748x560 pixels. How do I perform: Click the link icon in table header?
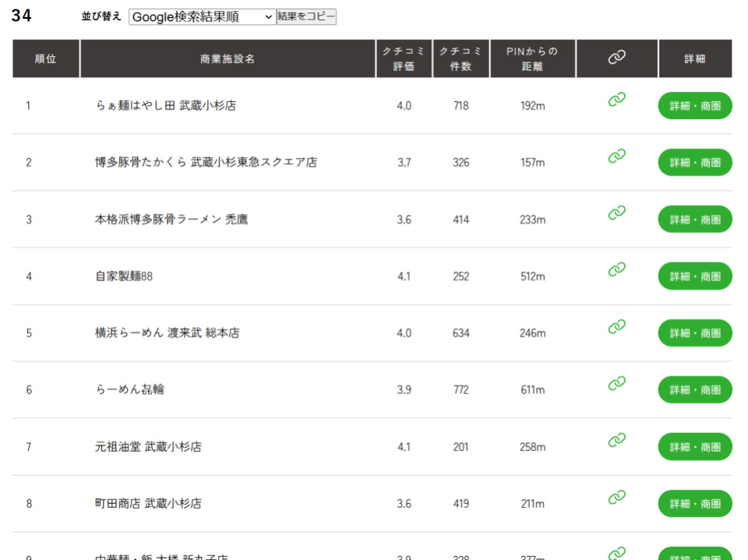616,58
